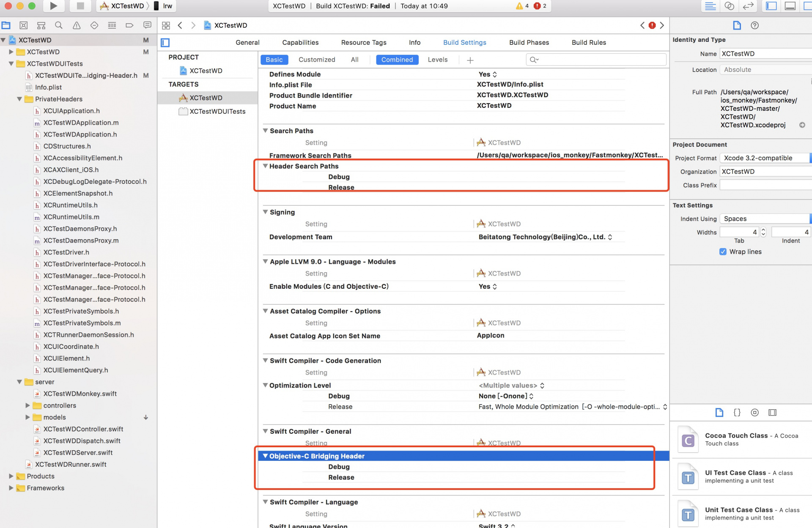Click the Class Prefix input field
This screenshot has width=812, height=528.
765,185
